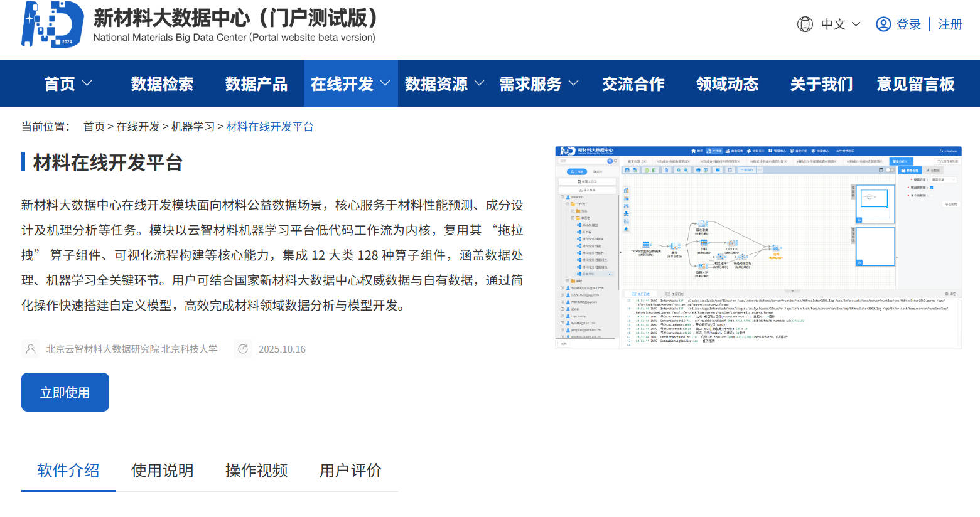Open the 关于我们 menu item
This screenshot has height=517, width=980.
click(821, 83)
